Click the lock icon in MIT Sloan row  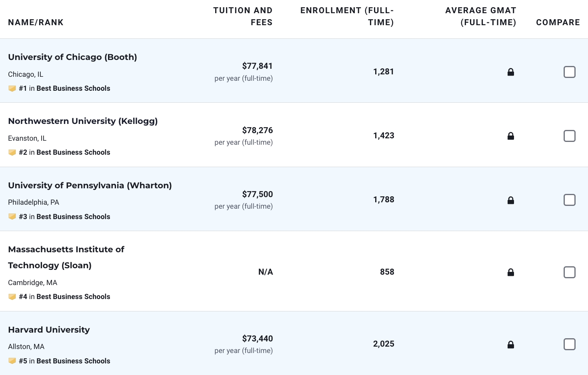[x=510, y=272]
